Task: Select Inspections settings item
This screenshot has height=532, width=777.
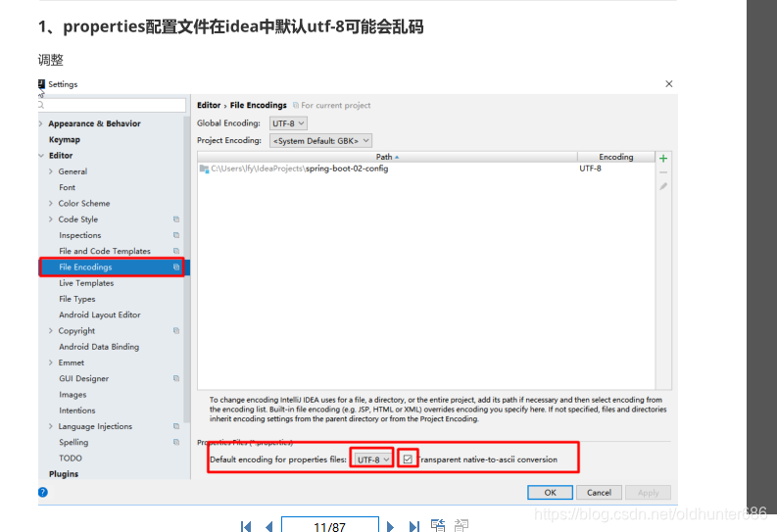Action: (79, 235)
